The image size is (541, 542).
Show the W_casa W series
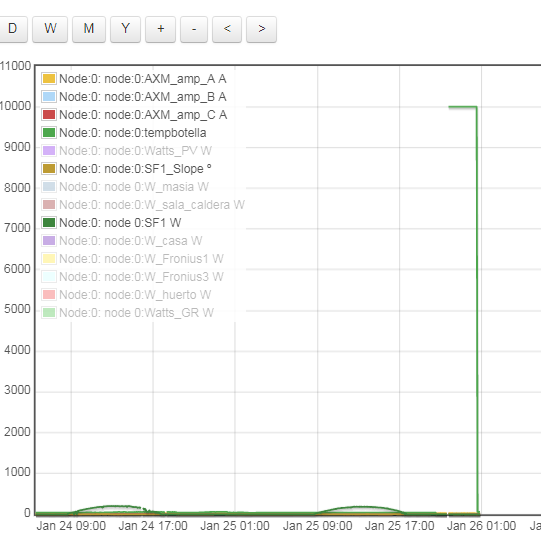click(131, 241)
